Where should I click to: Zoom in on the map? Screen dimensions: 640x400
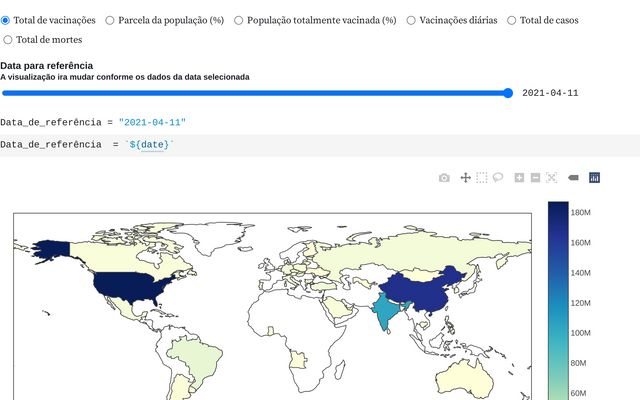[519, 178]
